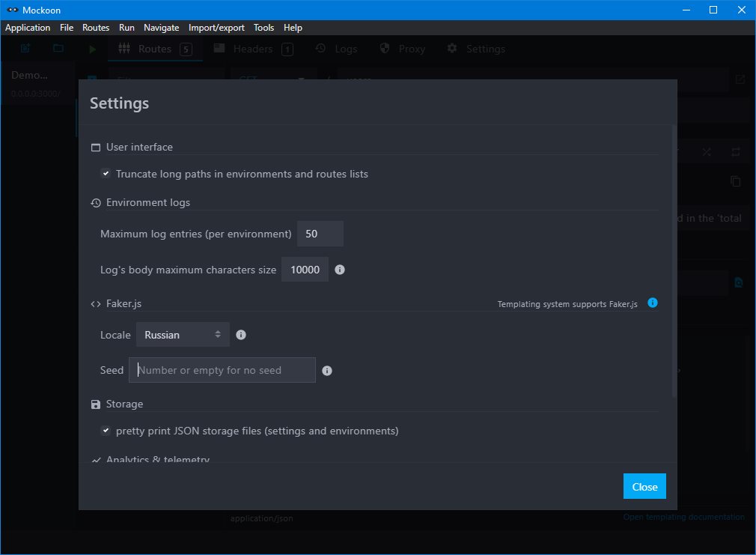The image size is (756, 555).
Task: Close the Settings dialog
Action: point(644,487)
